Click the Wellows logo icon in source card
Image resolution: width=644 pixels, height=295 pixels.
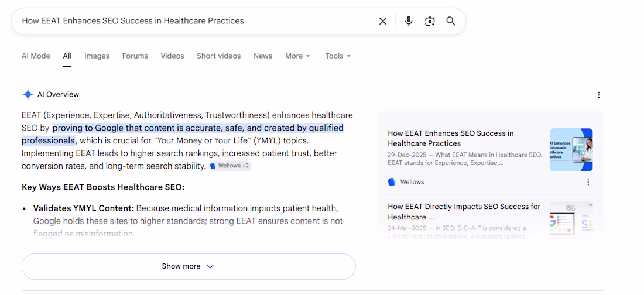click(392, 182)
